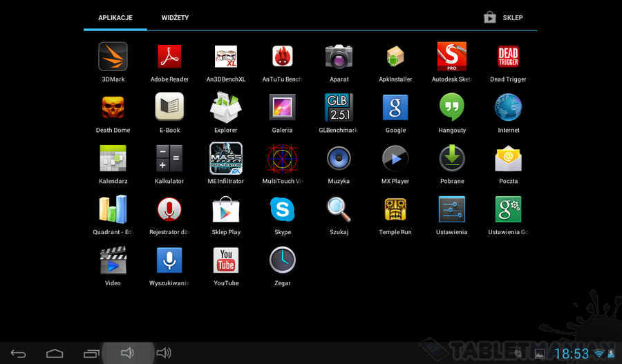This screenshot has height=364, width=622.
Task: Start the Temple Run game
Action: pyautogui.click(x=395, y=209)
